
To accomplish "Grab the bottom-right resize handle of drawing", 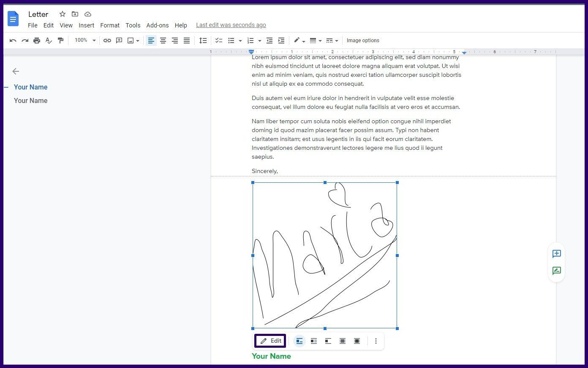I will [397, 328].
